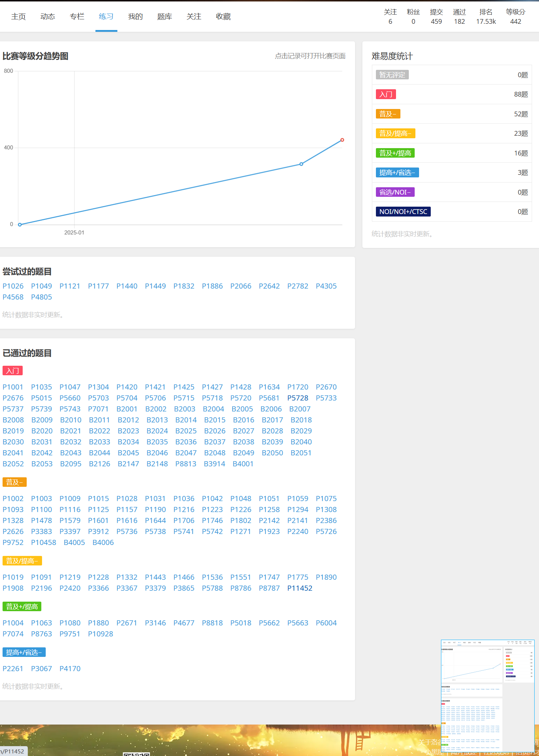Open passed problem B4006

point(103,542)
